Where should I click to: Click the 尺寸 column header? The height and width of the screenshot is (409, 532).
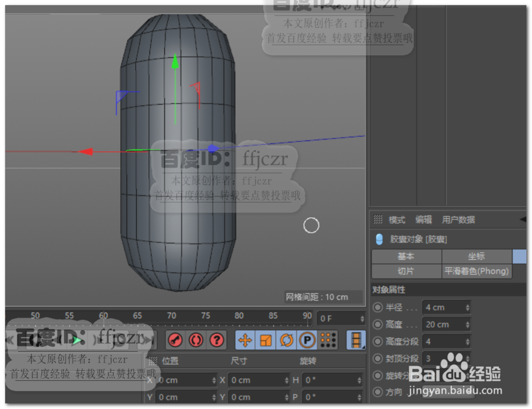pos(239,361)
